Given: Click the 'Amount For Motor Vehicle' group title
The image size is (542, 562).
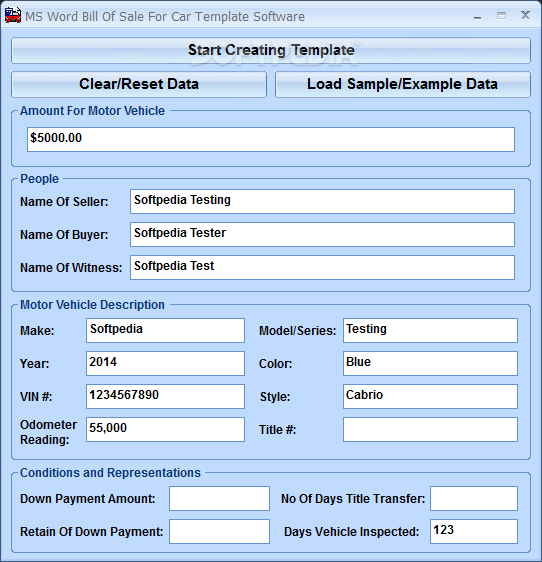Looking at the screenshot, I should pos(92,111).
